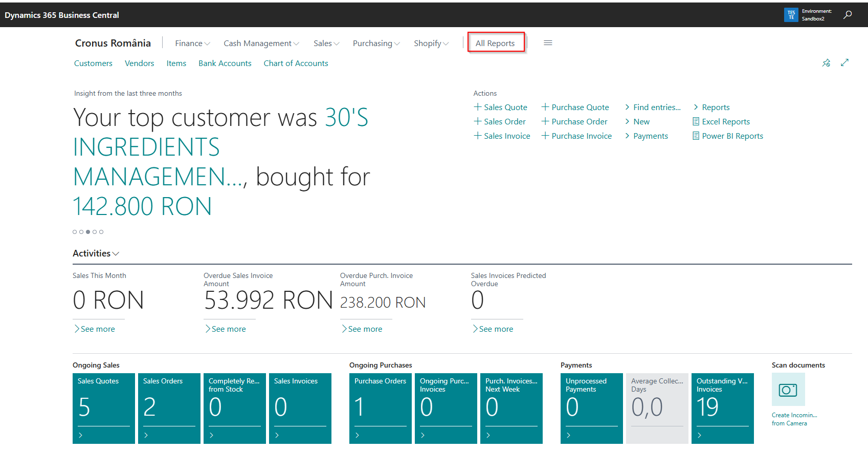Screen dimensions: 868x451
Task: Click Dynamics 365 Business Central title
Action: 62,15
